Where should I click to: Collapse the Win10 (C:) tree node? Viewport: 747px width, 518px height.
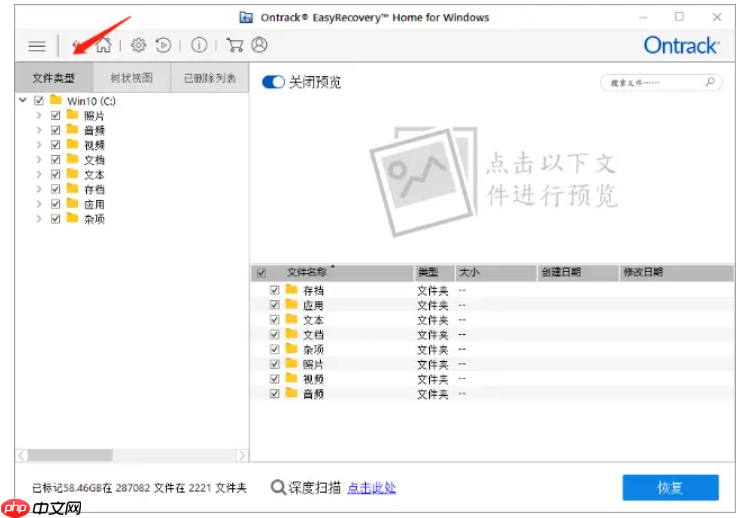pos(22,100)
